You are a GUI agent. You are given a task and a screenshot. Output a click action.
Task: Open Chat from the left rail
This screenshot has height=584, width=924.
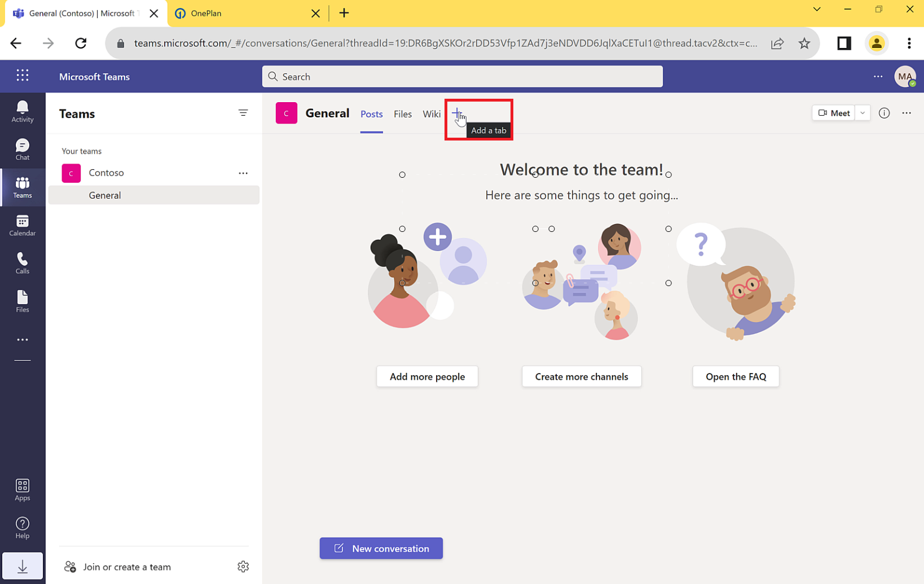click(23, 150)
